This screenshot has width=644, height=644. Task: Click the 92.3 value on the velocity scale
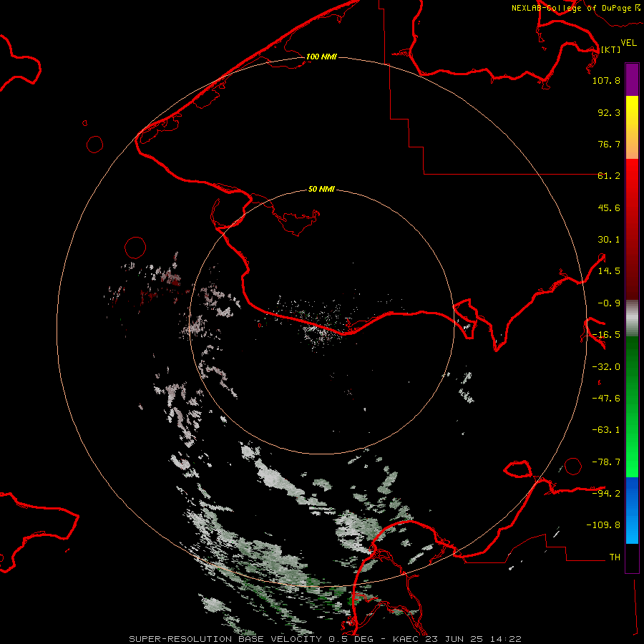click(x=609, y=112)
